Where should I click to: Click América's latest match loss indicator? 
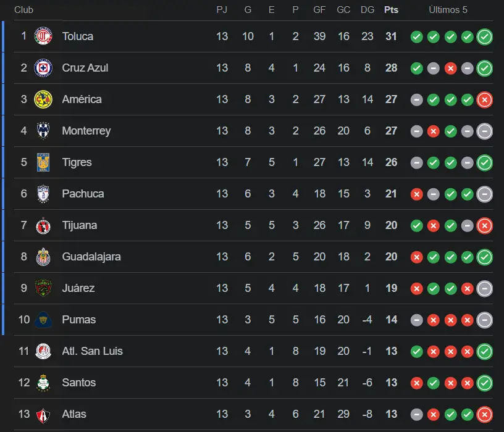pos(485,99)
